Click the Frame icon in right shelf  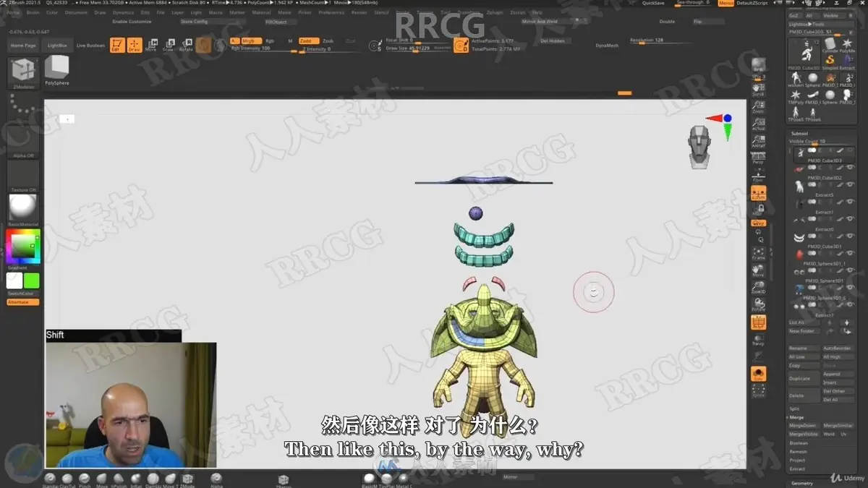click(x=758, y=252)
